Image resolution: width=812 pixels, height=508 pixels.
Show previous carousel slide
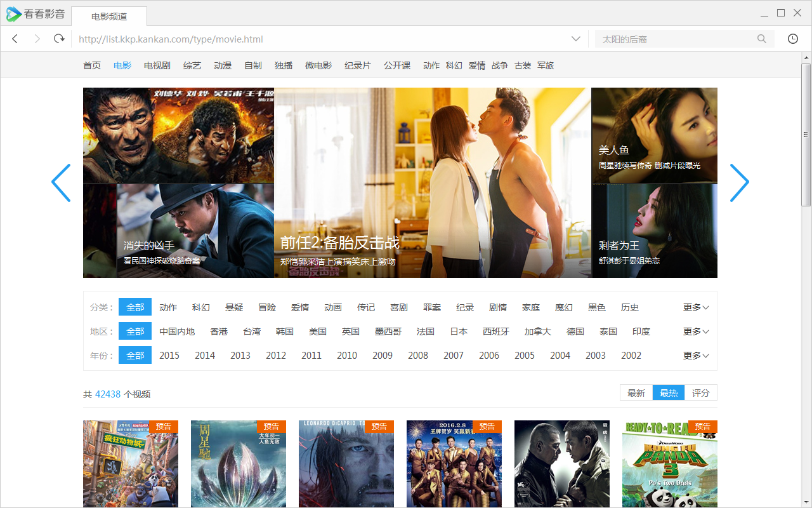click(x=61, y=183)
